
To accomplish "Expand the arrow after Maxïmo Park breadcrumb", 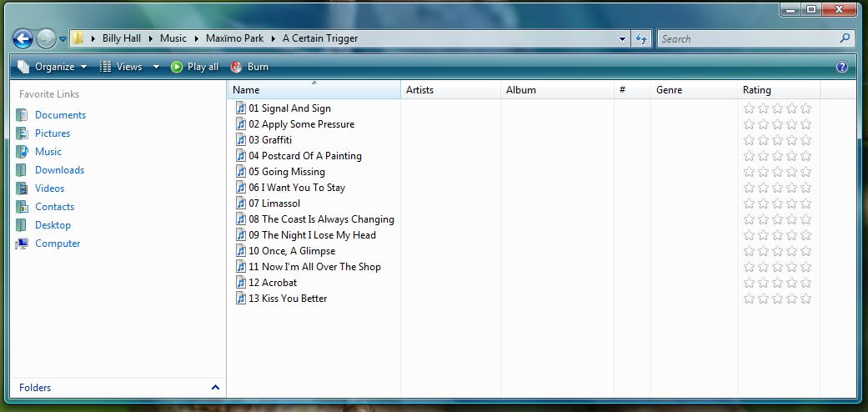I will tap(273, 38).
